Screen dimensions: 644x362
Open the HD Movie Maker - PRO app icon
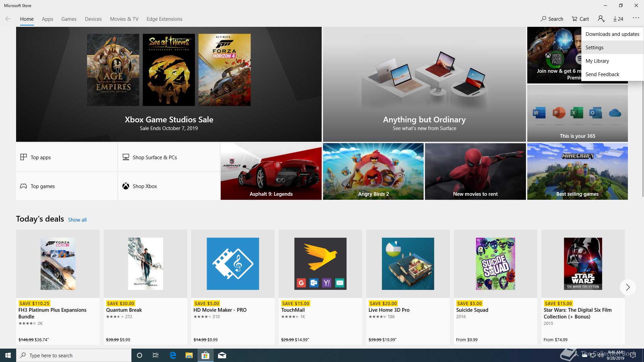click(233, 264)
